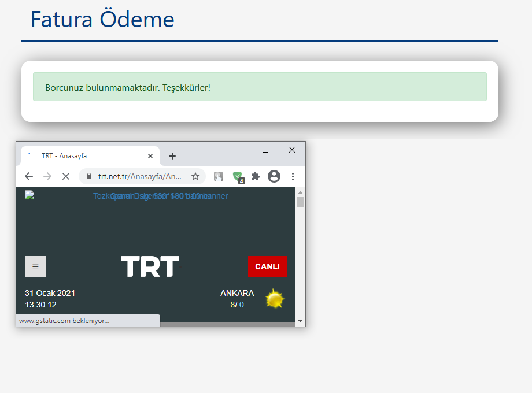The width and height of the screenshot is (532, 393).
Task: Open the TRT hamburger menu
Action: pyautogui.click(x=36, y=266)
